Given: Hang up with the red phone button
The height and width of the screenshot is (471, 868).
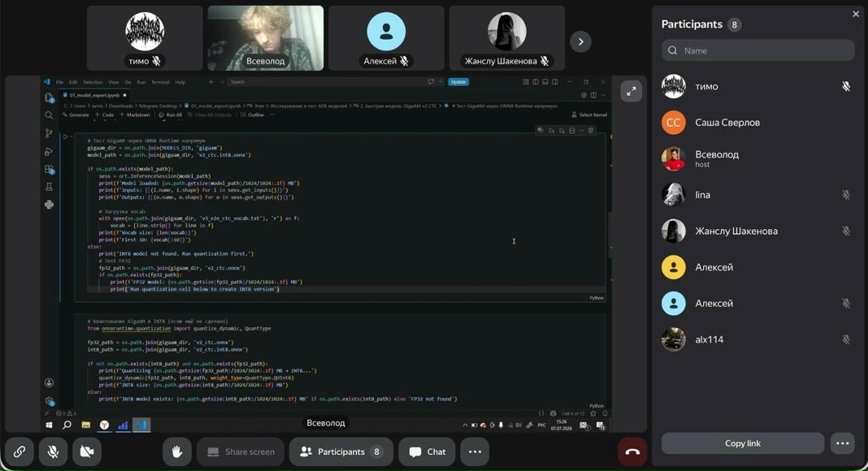Looking at the screenshot, I should click(x=633, y=452).
